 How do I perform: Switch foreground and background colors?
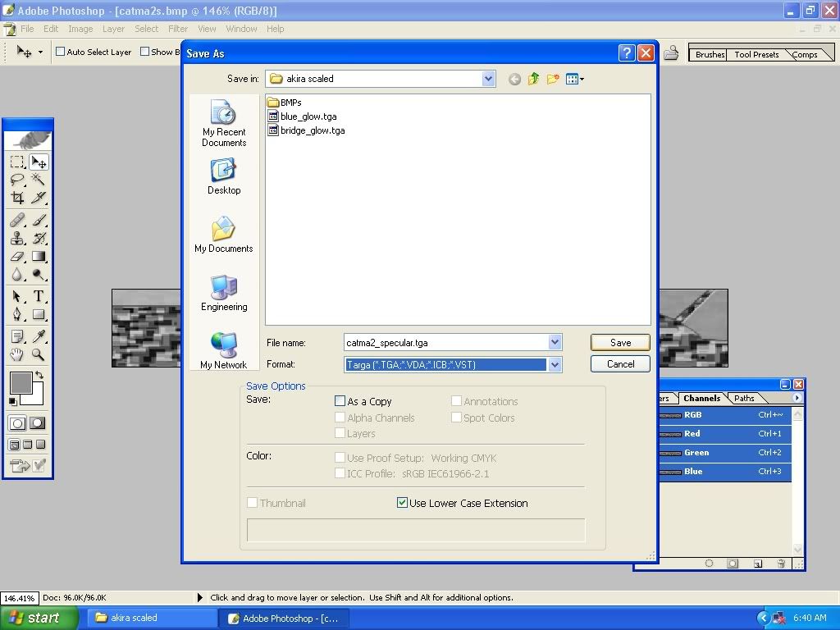39,374
